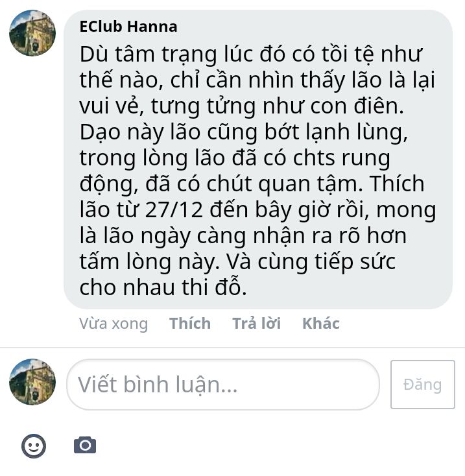The width and height of the screenshot is (465, 476).
Task: Tap the line beginning "Dạo này lão"
Action: click(x=243, y=132)
